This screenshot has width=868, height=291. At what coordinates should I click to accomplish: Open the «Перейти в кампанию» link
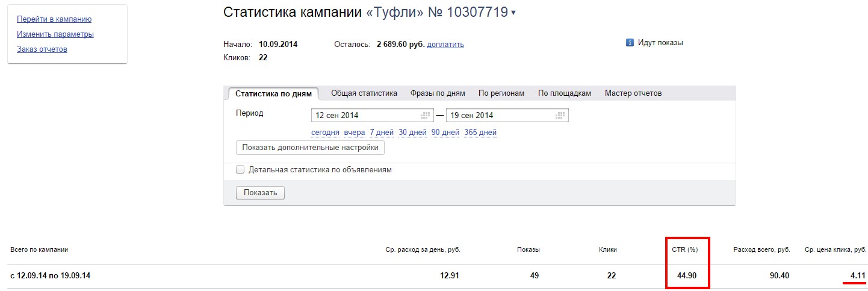(x=54, y=19)
